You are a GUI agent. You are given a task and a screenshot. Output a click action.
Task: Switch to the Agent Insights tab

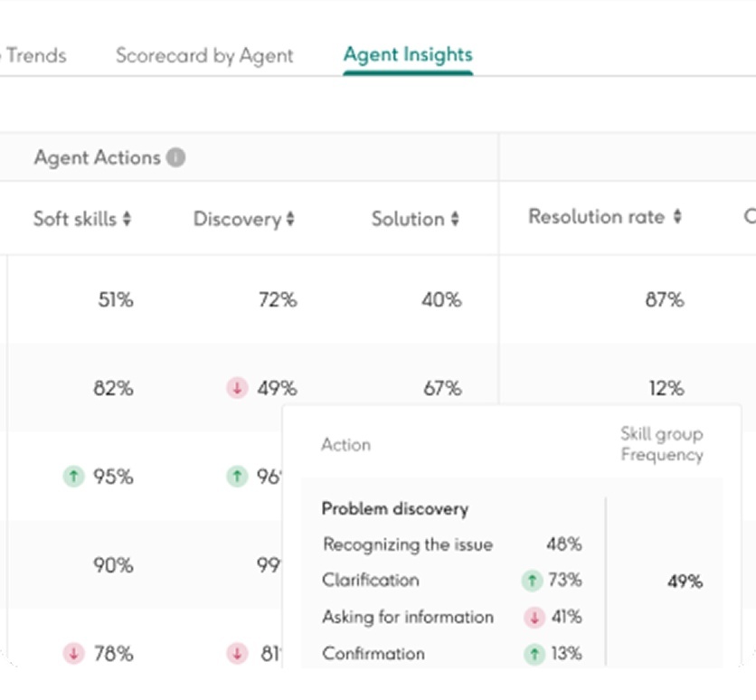408,54
